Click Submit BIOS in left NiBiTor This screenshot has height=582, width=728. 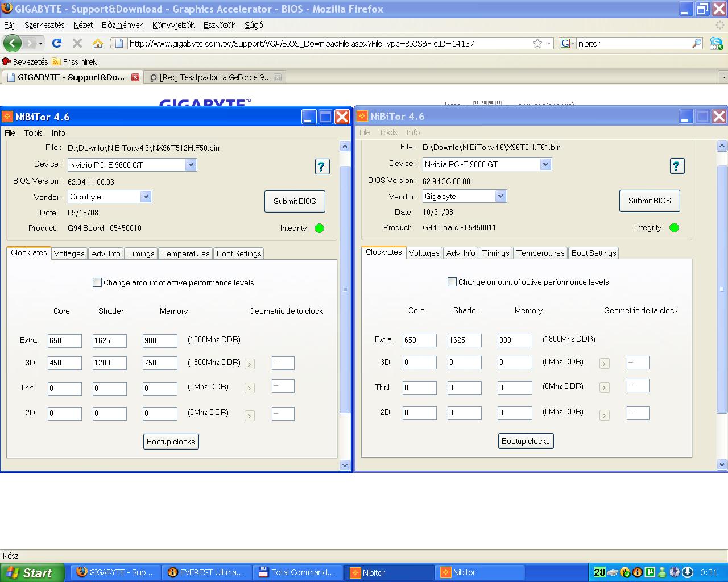tap(295, 201)
